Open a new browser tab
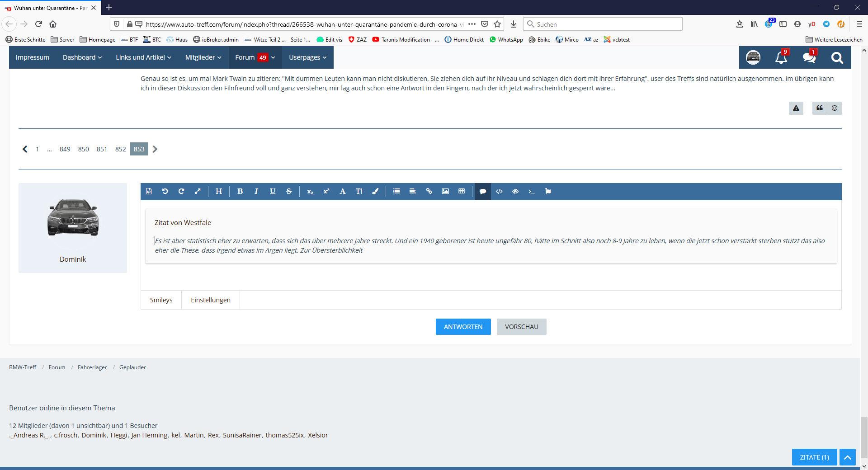The height and width of the screenshot is (470, 868). coord(109,7)
